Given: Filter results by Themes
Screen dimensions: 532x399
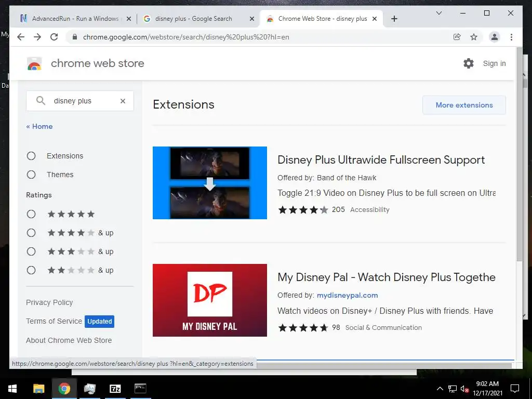Looking at the screenshot, I should (31, 175).
